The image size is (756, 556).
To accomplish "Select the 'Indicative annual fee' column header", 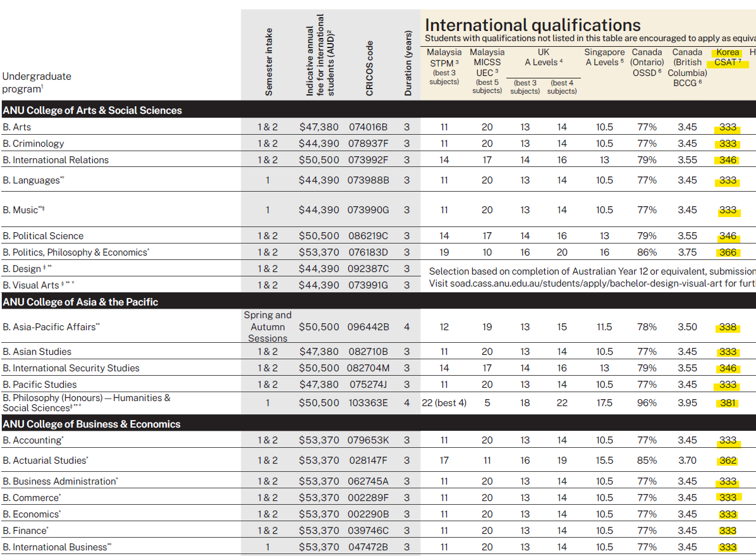I will [x=320, y=54].
